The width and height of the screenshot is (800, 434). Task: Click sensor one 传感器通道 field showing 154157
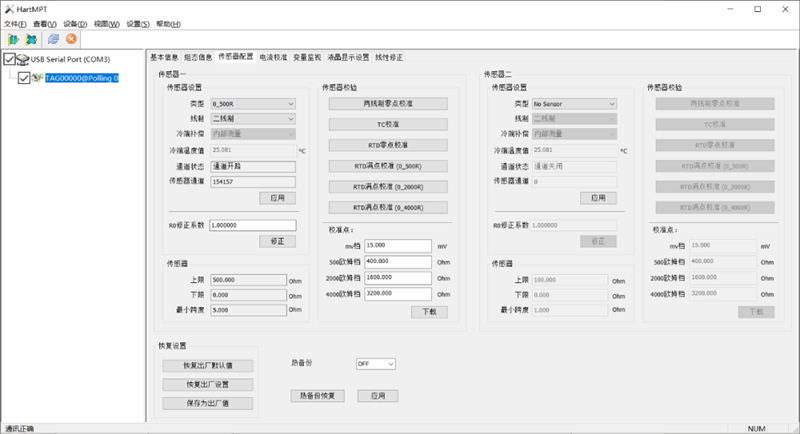click(x=253, y=182)
